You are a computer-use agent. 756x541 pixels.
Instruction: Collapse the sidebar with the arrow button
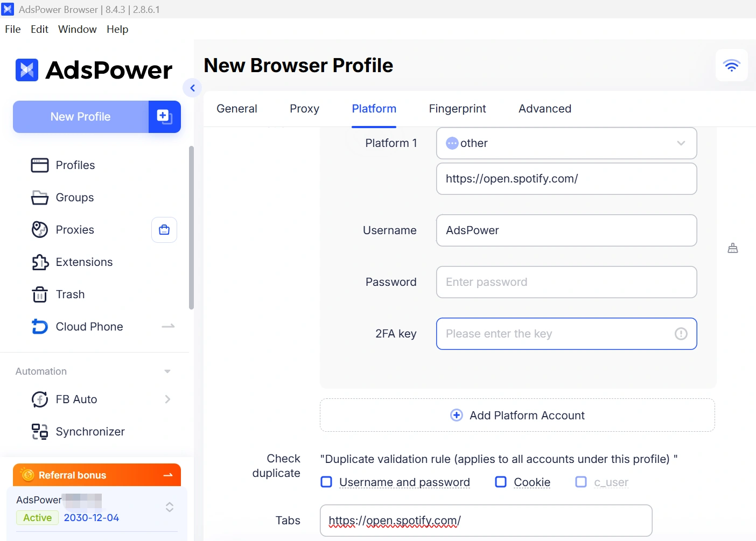pyautogui.click(x=192, y=88)
